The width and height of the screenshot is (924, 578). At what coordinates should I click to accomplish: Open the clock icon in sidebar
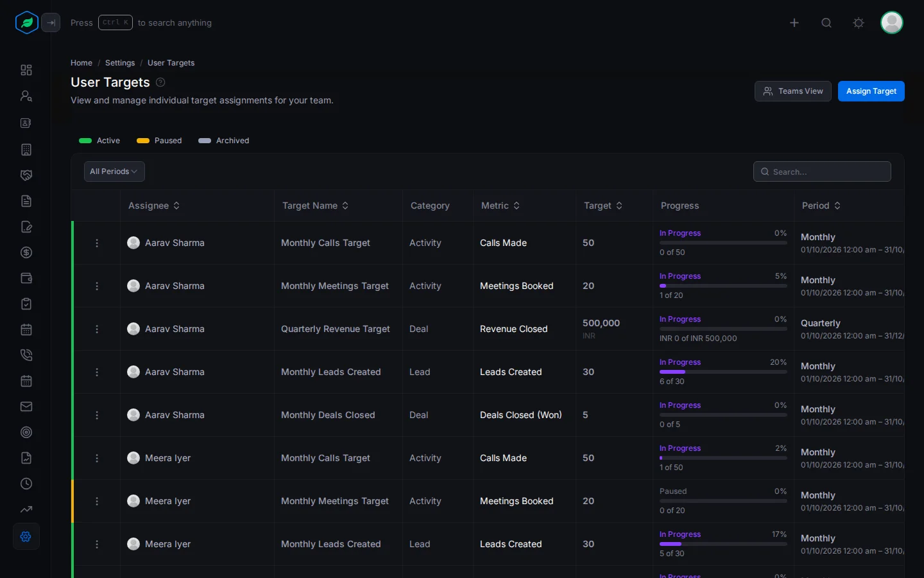point(26,484)
